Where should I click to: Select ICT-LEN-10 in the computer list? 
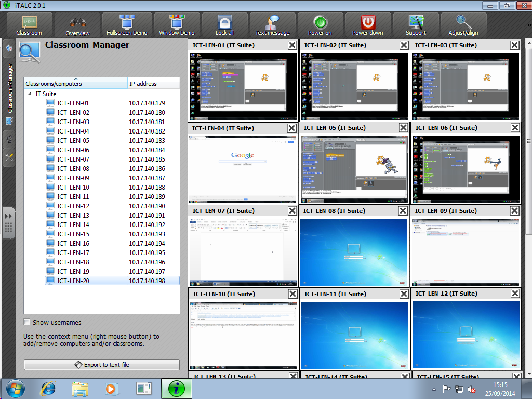coord(73,187)
